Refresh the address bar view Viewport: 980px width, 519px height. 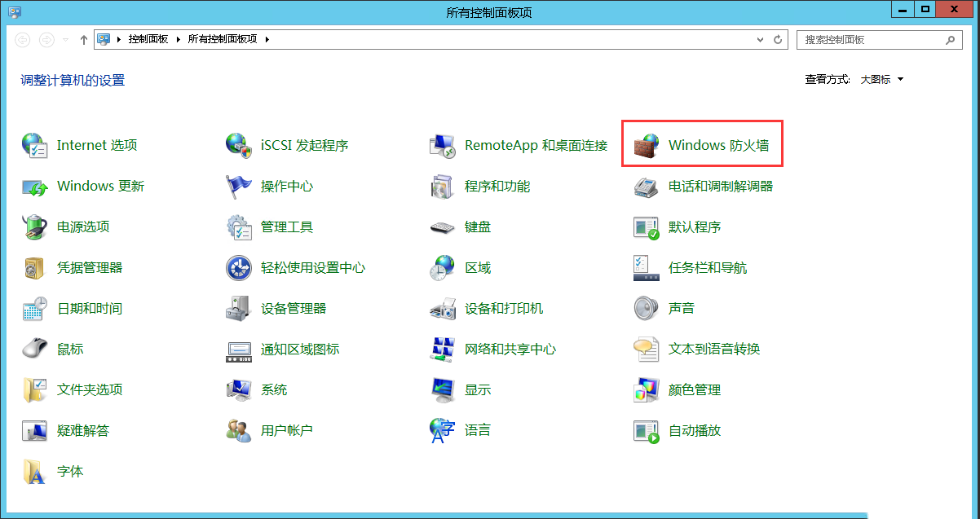(779, 39)
